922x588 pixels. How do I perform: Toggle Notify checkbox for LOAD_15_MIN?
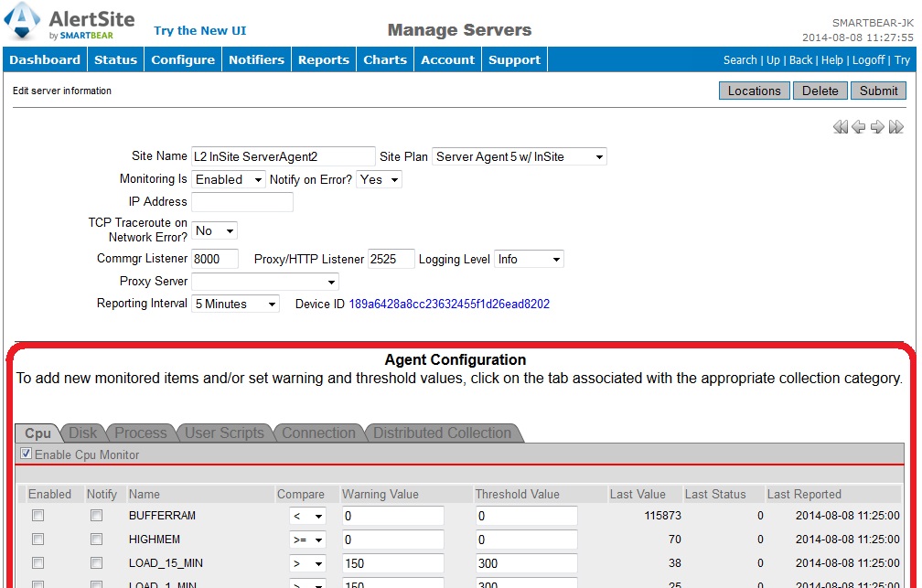click(x=96, y=563)
